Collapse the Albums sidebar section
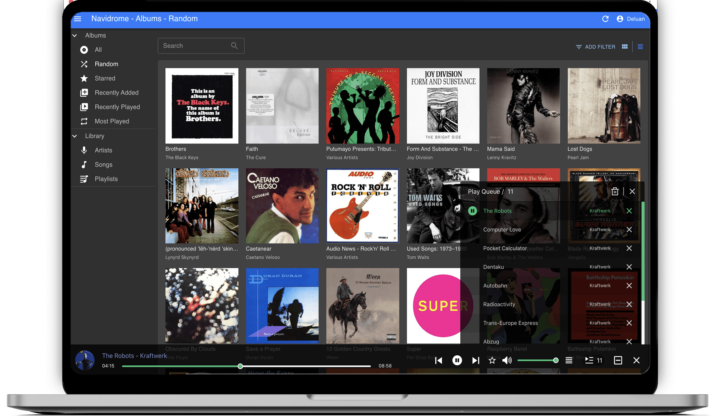 (75, 35)
